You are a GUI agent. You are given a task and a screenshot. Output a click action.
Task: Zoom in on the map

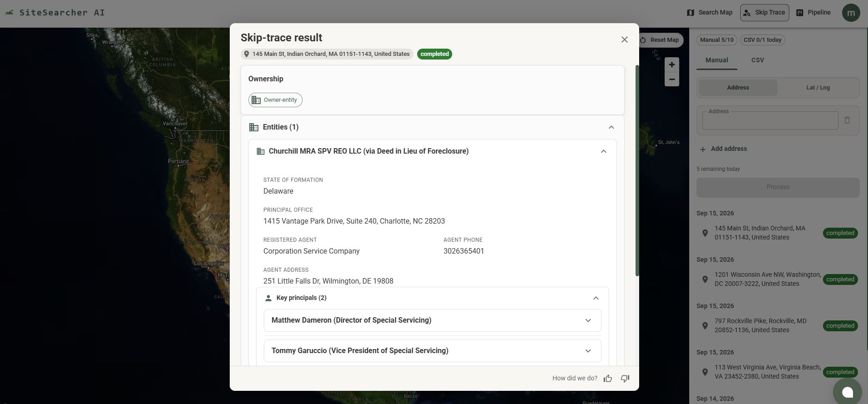[671, 65]
